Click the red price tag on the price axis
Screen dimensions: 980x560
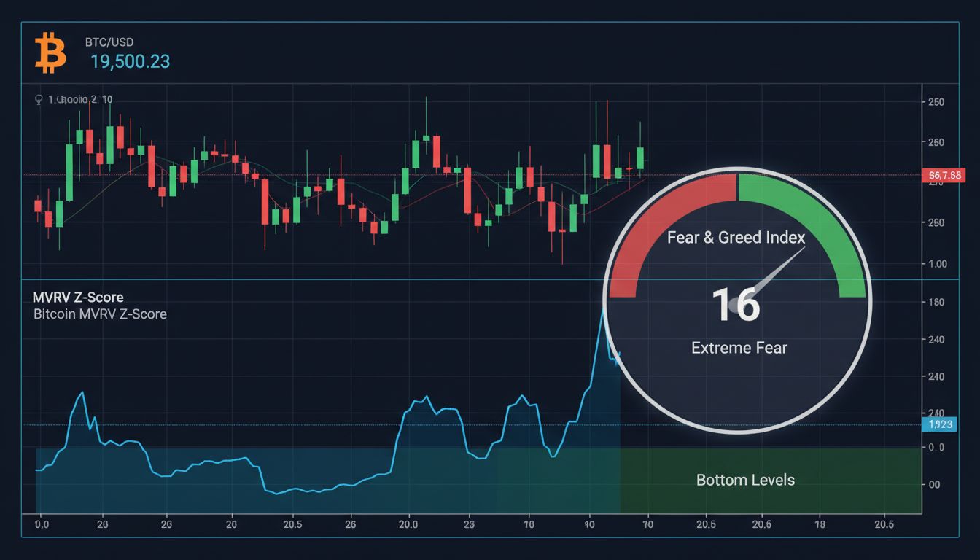pyautogui.click(x=942, y=175)
